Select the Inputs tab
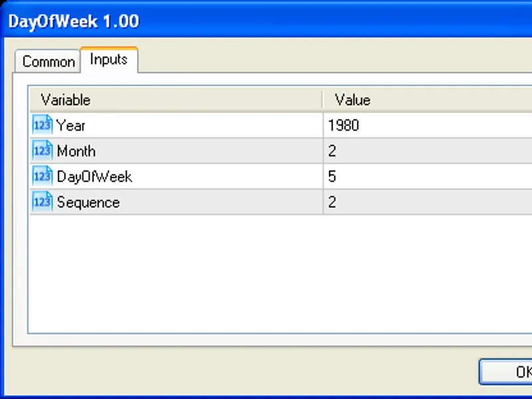 tap(109, 60)
